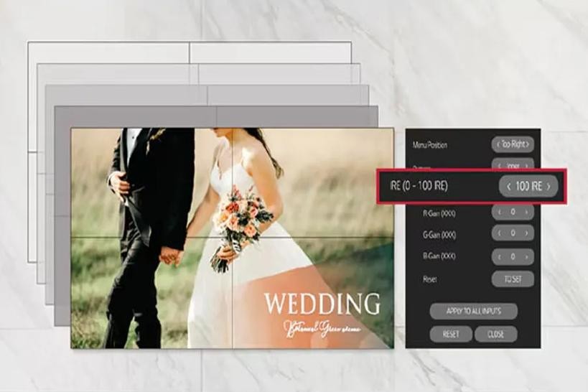The height and width of the screenshot is (392, 588).
Task: Select the Menu Position row label
Action: click(x=429, y=145)
